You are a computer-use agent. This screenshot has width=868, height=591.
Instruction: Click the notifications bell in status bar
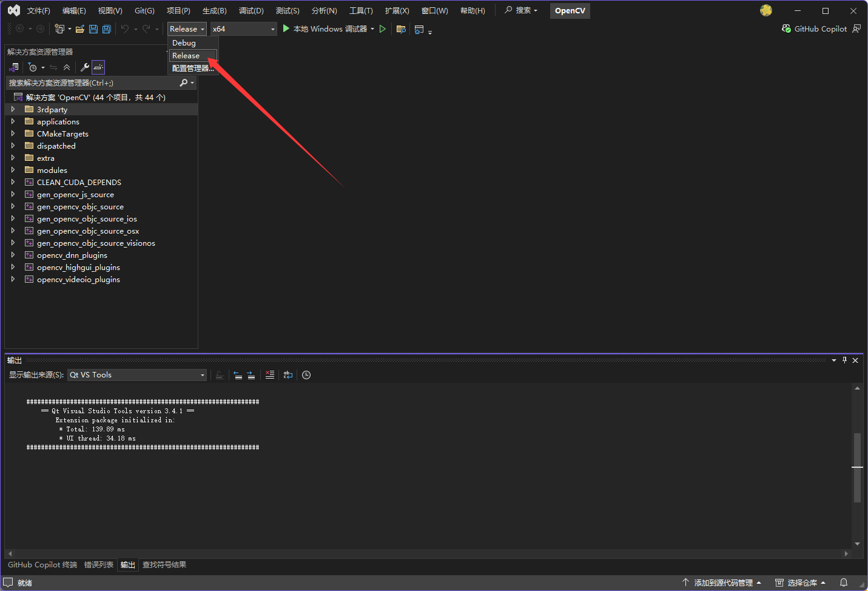pos(843,583)
